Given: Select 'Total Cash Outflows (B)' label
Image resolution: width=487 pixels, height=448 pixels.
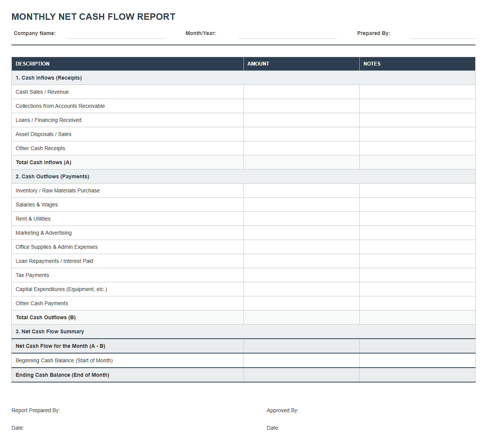Looking at the screenshot, I should click(46, 317).
